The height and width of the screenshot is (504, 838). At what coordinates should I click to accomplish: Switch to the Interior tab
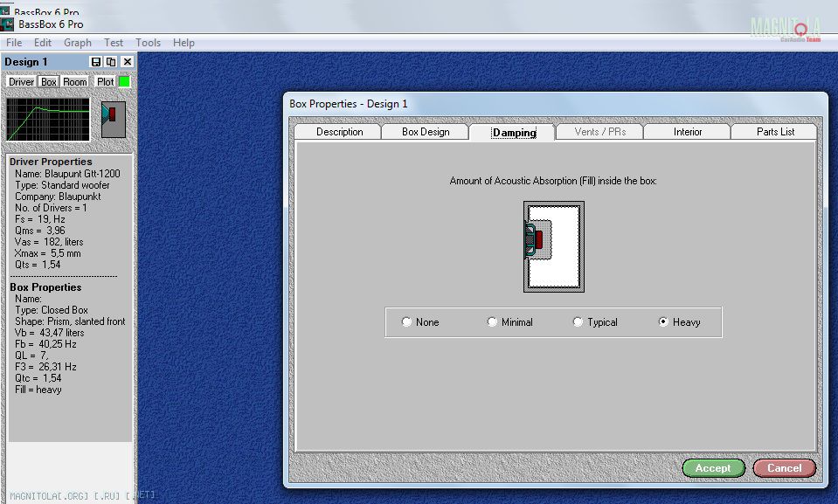(x=688, y=132)
